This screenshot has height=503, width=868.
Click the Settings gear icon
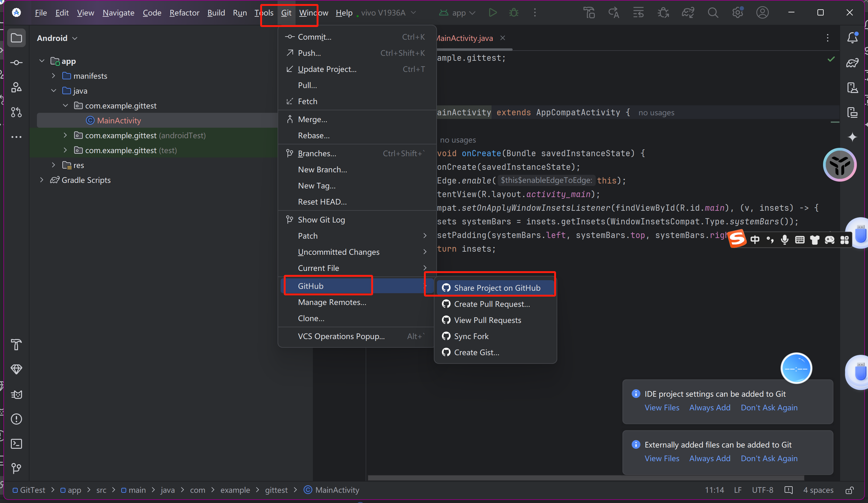pos(737,13)
